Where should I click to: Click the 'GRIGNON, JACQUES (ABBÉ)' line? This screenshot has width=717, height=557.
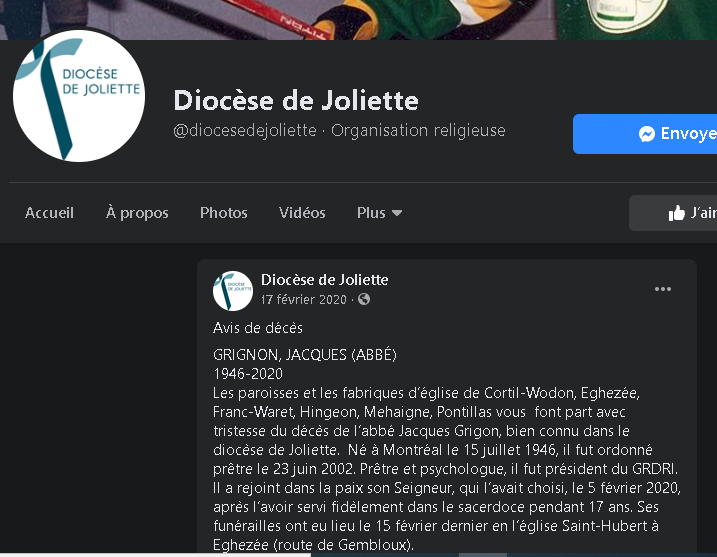305,355
